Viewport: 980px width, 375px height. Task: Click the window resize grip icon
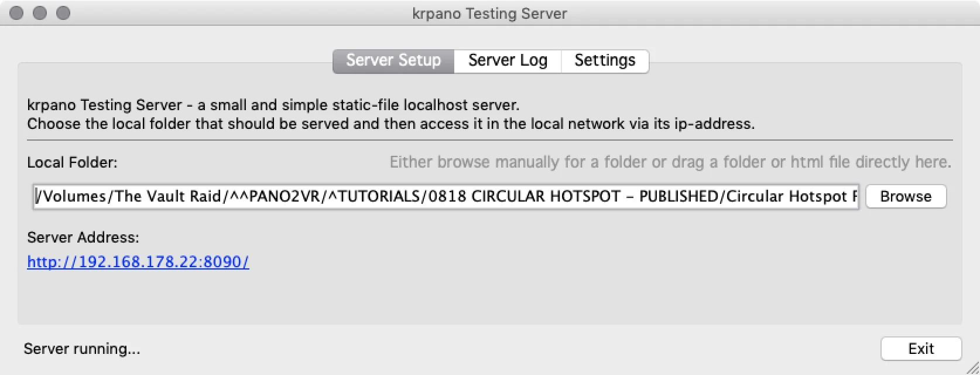tap(972, 367)
